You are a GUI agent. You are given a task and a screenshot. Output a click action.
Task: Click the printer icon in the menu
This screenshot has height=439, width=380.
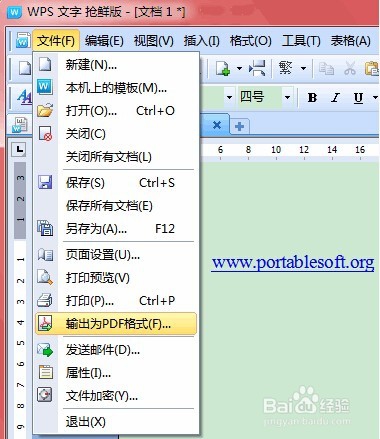pos(45,300)
